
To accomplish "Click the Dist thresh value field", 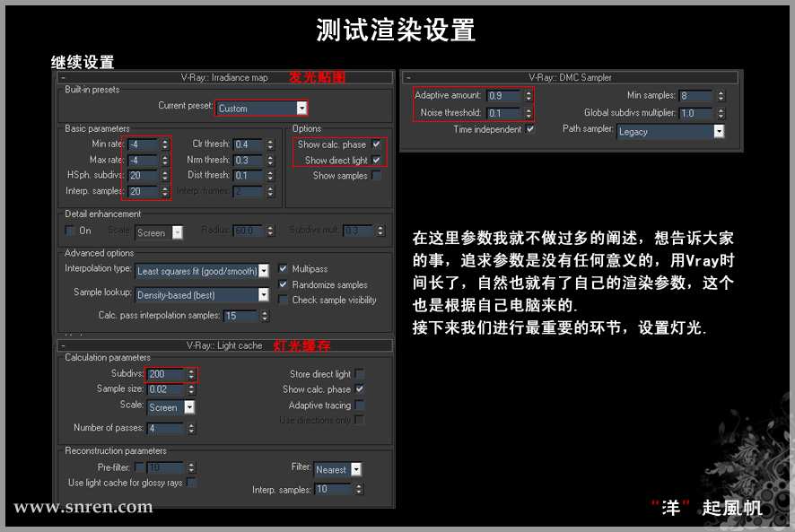I will coord(249,176).
